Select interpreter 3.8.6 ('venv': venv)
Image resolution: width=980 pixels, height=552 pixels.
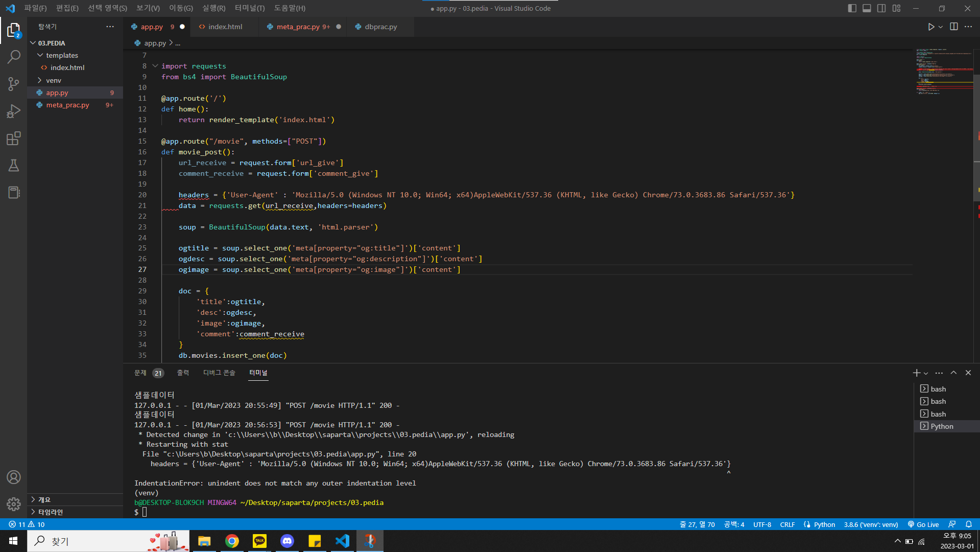[x=871, y=524]
